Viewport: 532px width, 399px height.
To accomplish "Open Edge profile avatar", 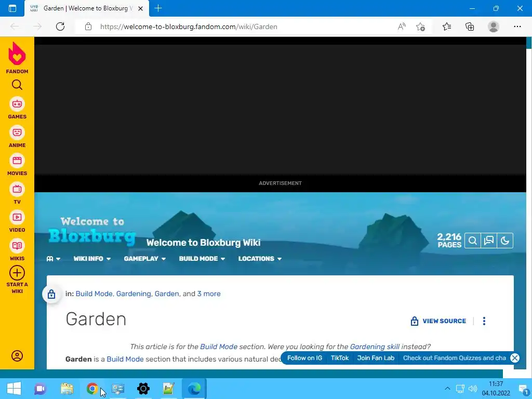I will 494,26.
